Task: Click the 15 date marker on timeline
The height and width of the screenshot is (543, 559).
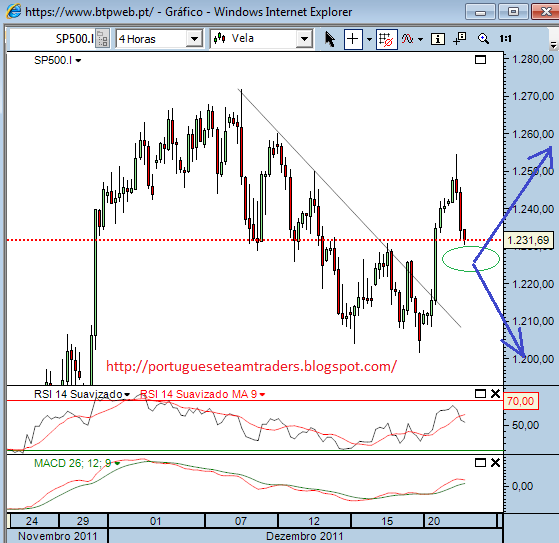Action: [x=387, y=521]
